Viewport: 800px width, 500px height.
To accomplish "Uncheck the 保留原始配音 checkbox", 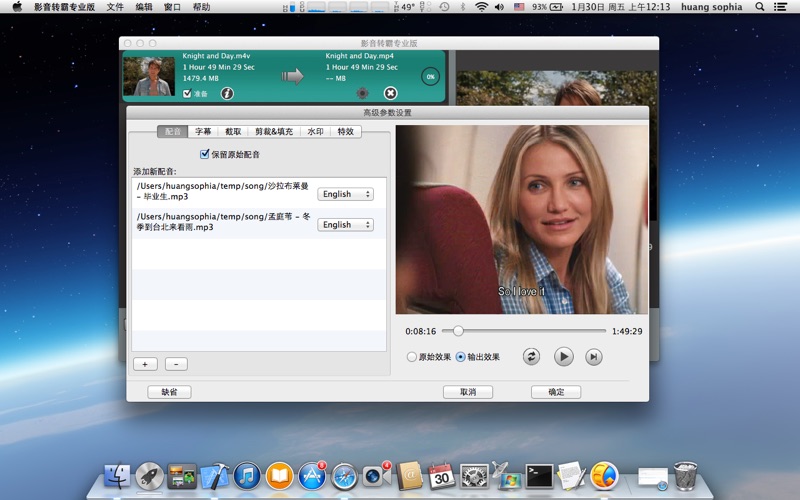I will tap(205, 155).
